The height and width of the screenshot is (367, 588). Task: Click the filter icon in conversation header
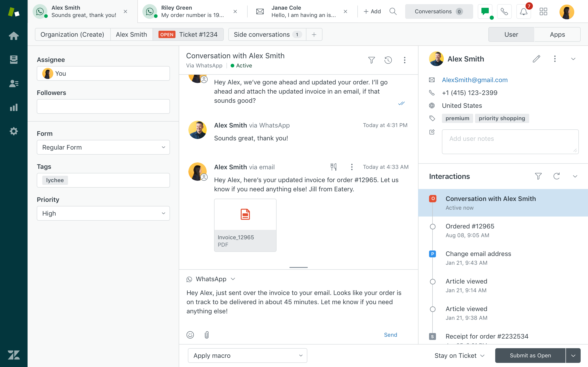tap(372, 60)
